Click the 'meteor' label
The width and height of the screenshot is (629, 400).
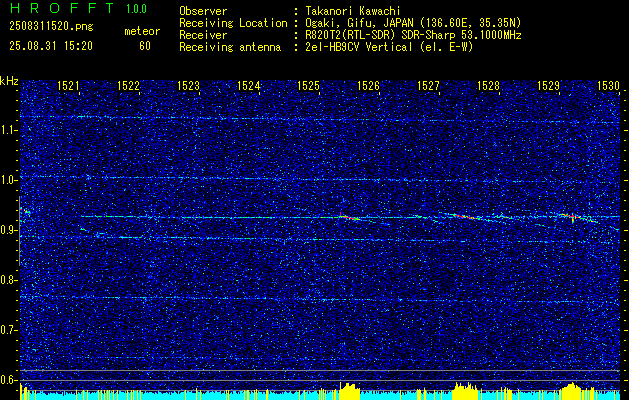(x=142, y=31)
